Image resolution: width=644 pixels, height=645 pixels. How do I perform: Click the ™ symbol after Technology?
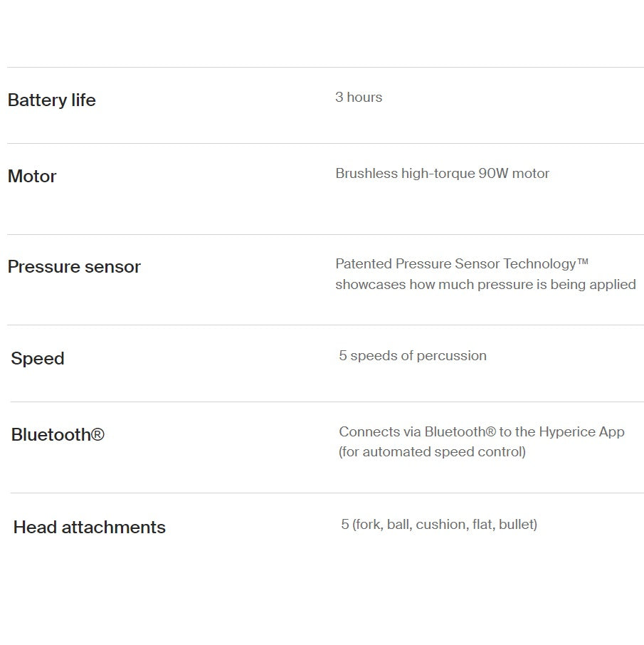click(x=584, y=263)
